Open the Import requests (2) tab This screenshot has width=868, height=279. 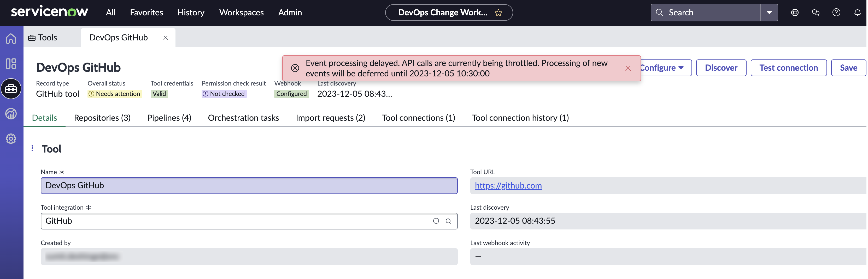pos(331,118)
